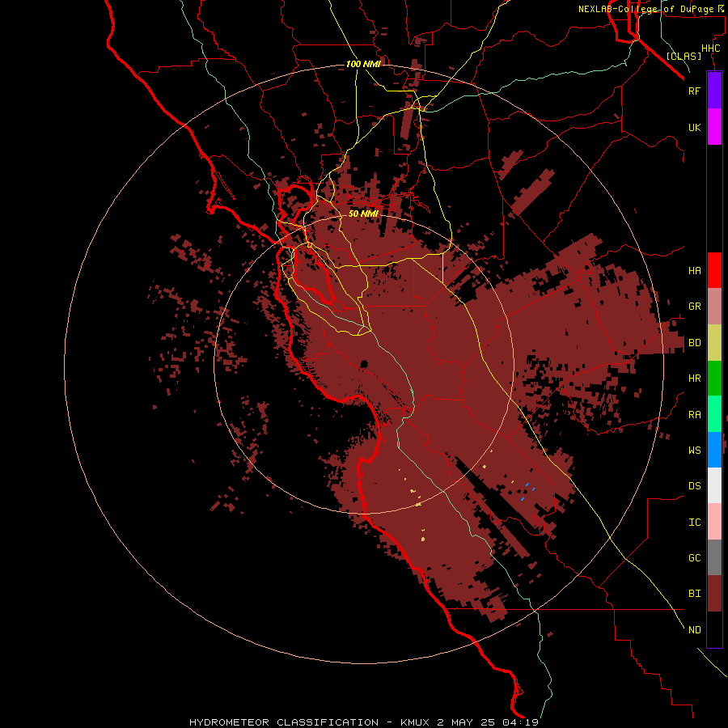
Task: Click the black radar-site dot in the echo
Action: (363, 364)
